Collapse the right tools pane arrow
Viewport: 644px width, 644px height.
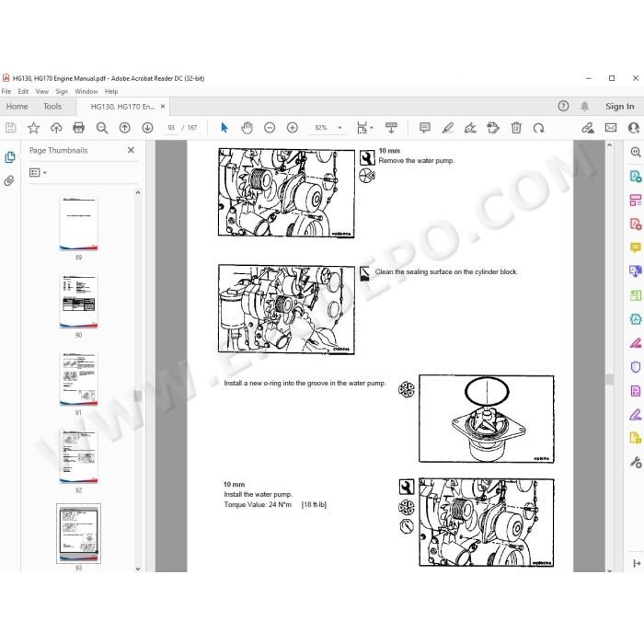point(637,563)
